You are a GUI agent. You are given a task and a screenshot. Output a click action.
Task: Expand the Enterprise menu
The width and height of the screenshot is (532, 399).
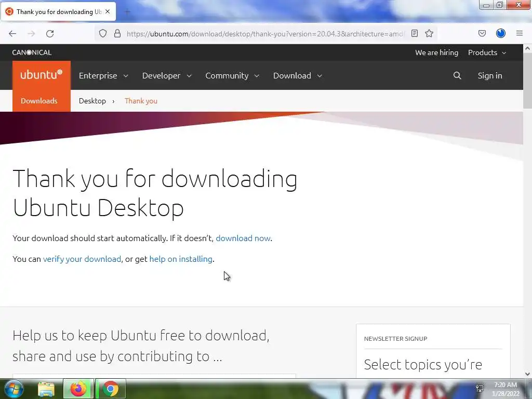point(103,76)
